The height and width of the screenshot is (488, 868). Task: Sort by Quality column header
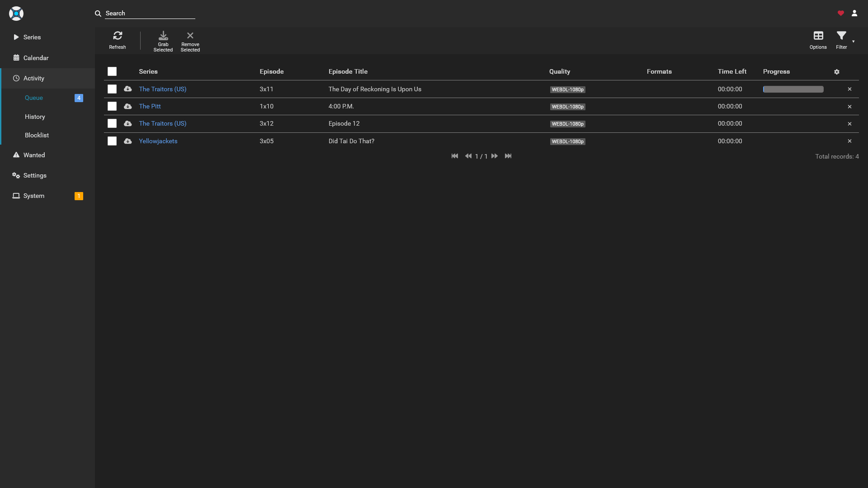click(x=560, y=71)
